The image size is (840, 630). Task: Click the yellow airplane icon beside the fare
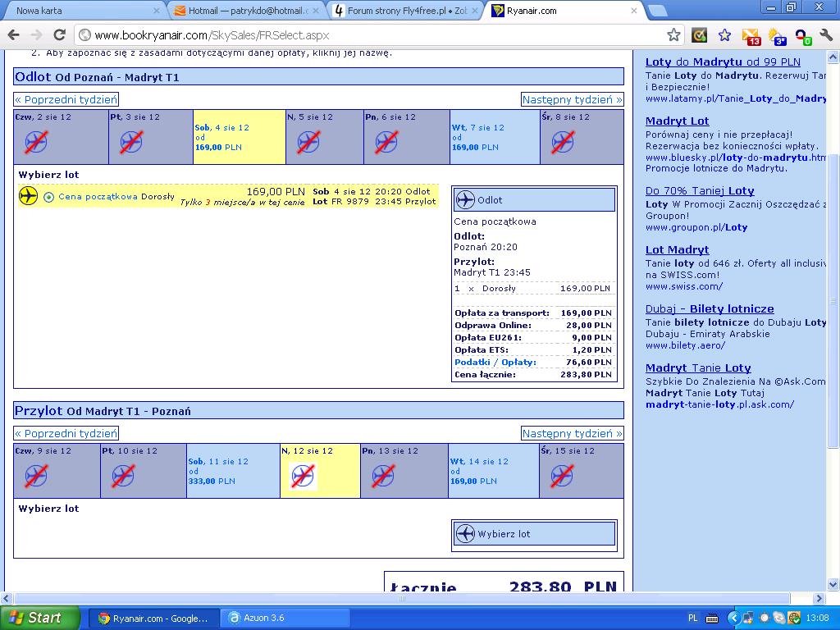[x=28, y=195]
